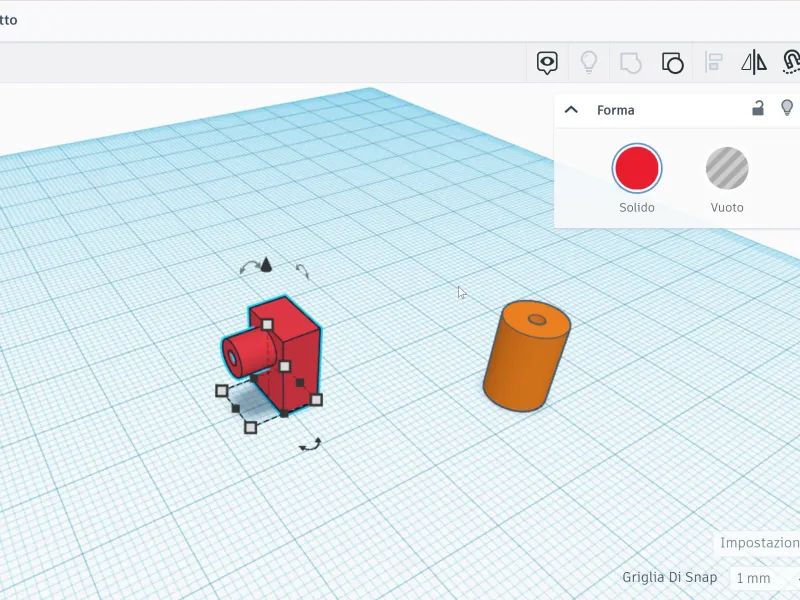Open Impostazioni settings button
This screenshot has height=600, width=800.
point(757,543)
